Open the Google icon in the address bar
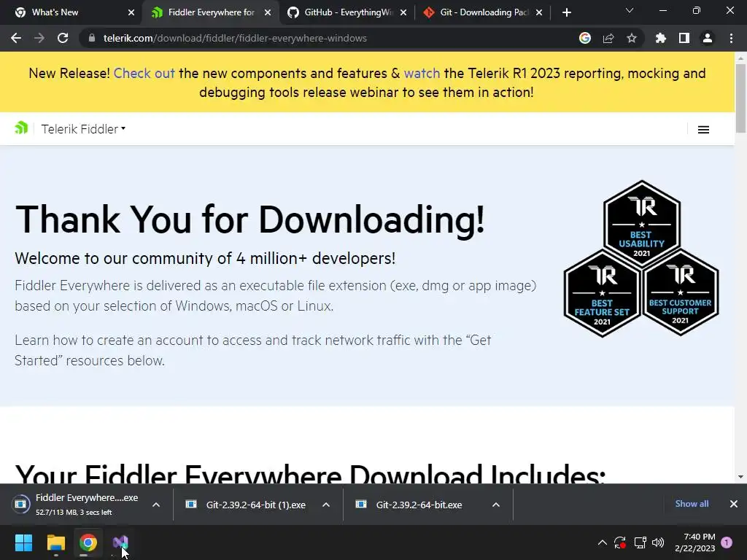This screenshot has height=560, width=747. tap(585, 38)
